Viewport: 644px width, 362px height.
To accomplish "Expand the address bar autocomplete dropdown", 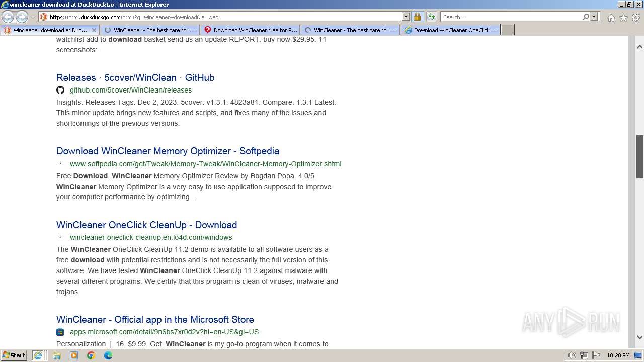I will tap(406, 17).
